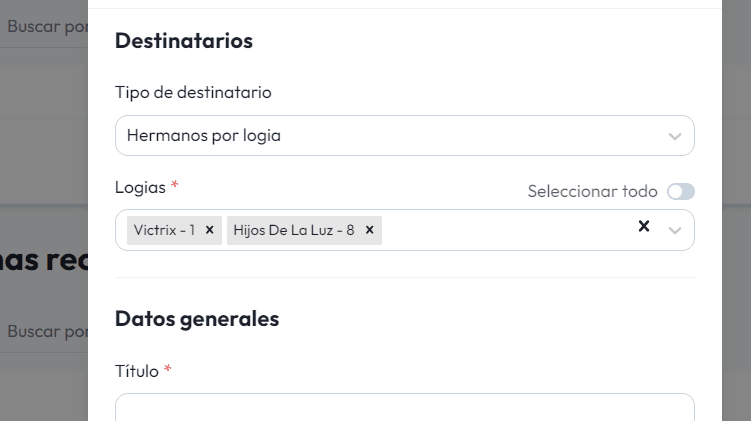Enable the Seleccionar todo switch
751x421 pixels.
point(680,191)
